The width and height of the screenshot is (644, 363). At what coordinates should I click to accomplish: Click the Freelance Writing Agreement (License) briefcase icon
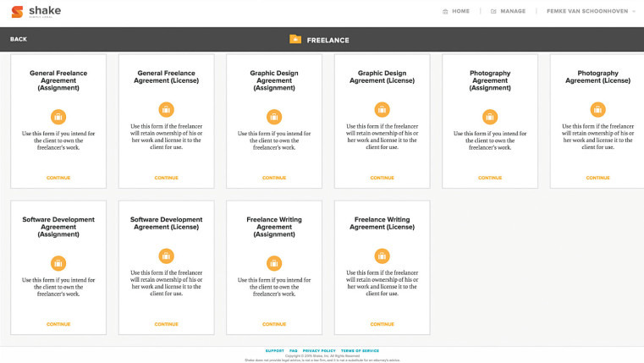[x=383, y=256]
